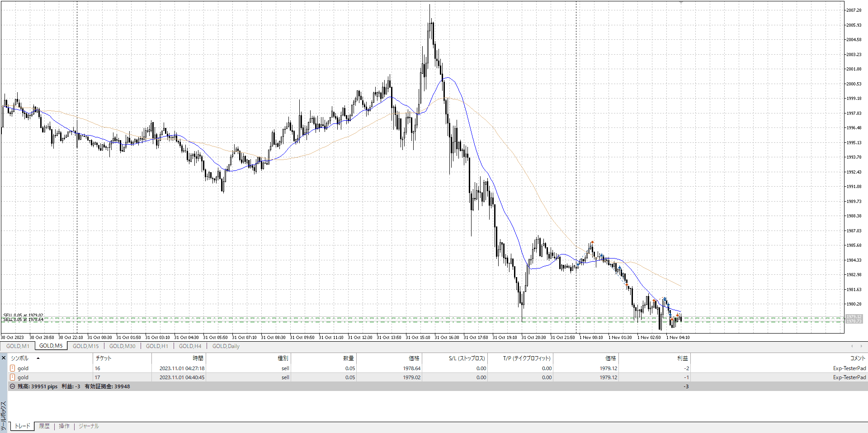The width and height of the screenshot is (868, 433).
Task: Click SELL 0.05 at 1978.64 order line label
Action: (x=24, y=320)
